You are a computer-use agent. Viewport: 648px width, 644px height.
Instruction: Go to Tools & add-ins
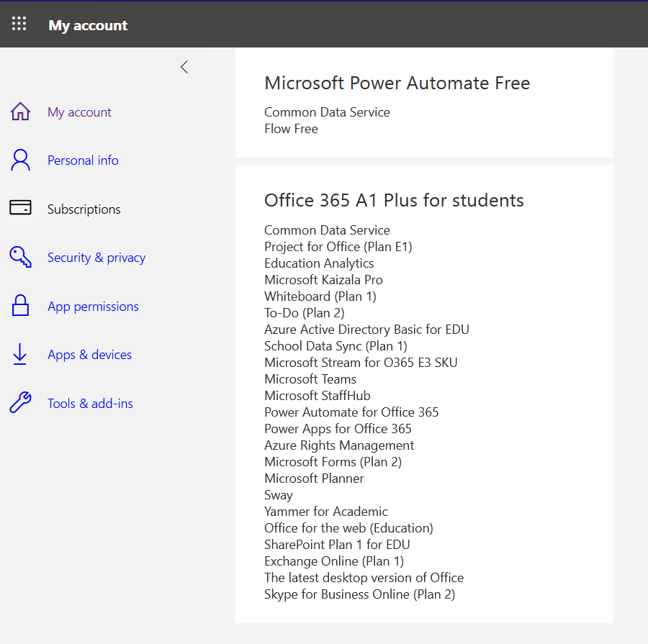[90, 404]
